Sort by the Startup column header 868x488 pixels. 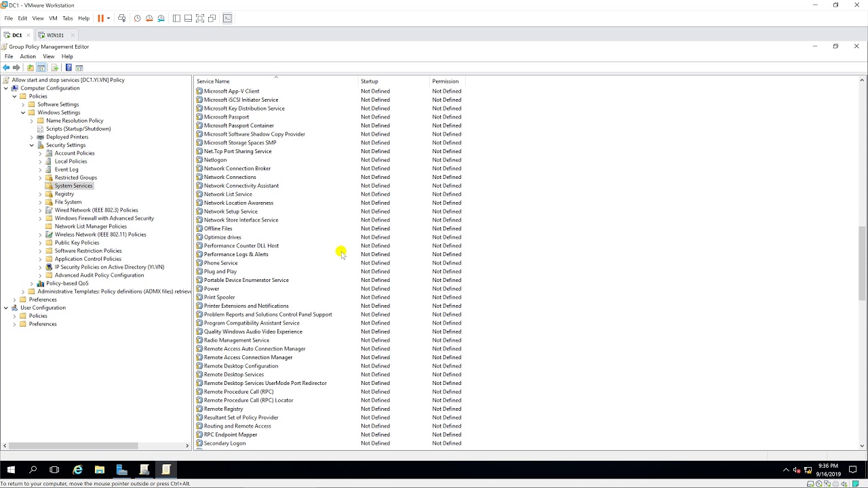(394, 81)
